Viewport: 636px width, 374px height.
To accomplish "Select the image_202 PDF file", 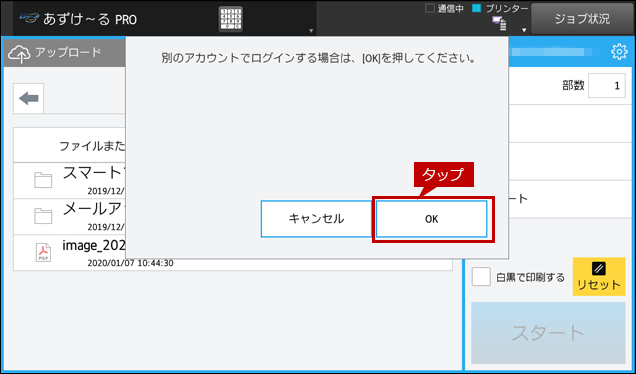I will [70, 252].
